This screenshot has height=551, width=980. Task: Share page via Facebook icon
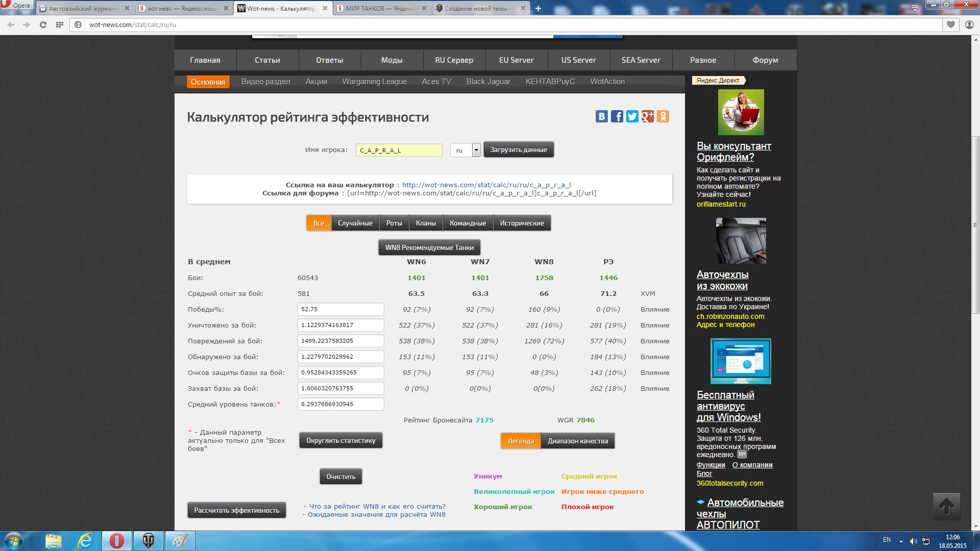(617, 117)
